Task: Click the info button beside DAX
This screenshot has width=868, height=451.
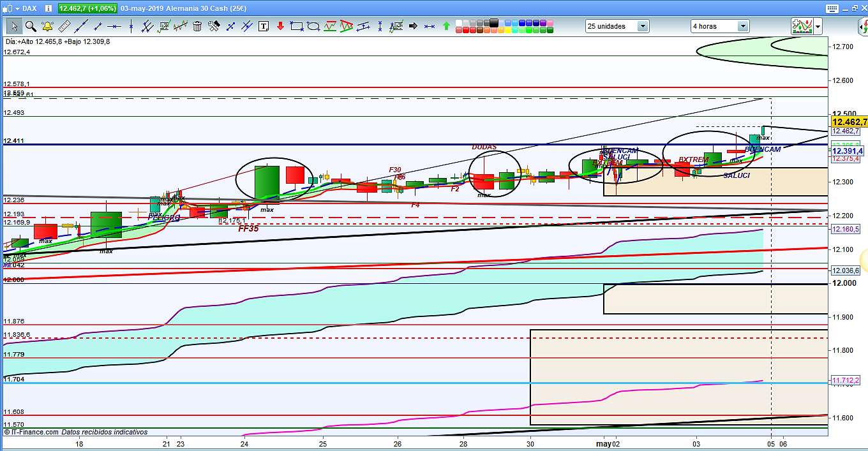Action: [x=48, y=8]
